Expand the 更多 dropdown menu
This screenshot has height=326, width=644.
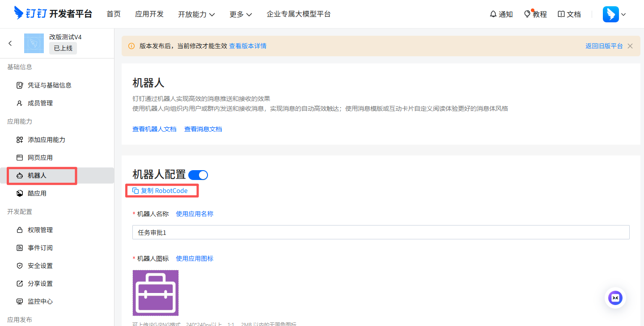(x=241, y=14)
